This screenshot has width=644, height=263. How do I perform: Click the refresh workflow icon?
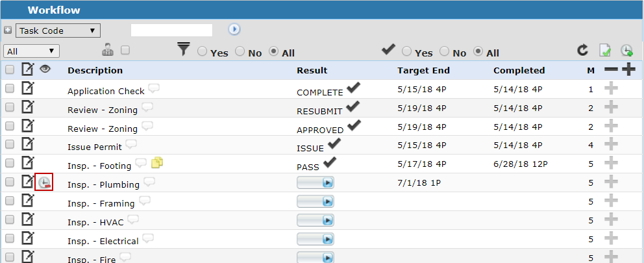[x=583, y=51]
